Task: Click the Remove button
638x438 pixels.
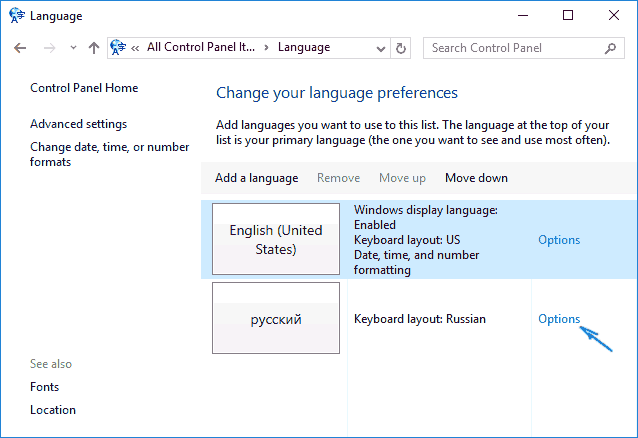Action: coord(339,178)
